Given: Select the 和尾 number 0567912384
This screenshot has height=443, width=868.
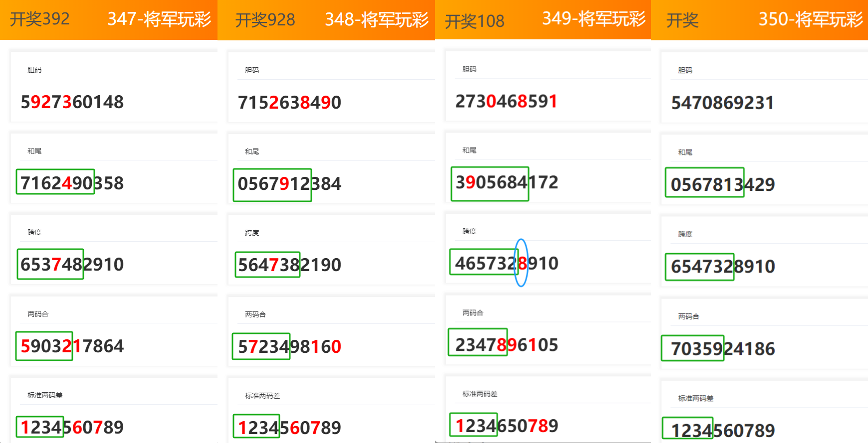Looking at the screenshot, I should click(x=290, y=184).
